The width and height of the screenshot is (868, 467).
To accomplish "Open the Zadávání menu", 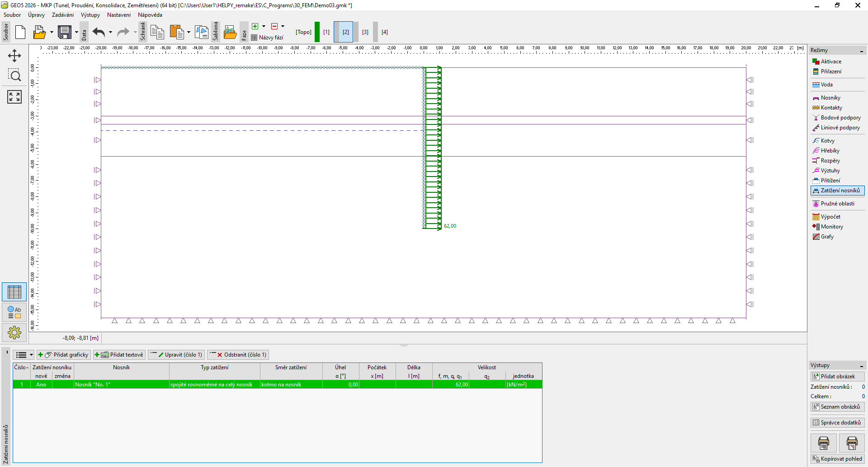I will click(x=62, y=15).
